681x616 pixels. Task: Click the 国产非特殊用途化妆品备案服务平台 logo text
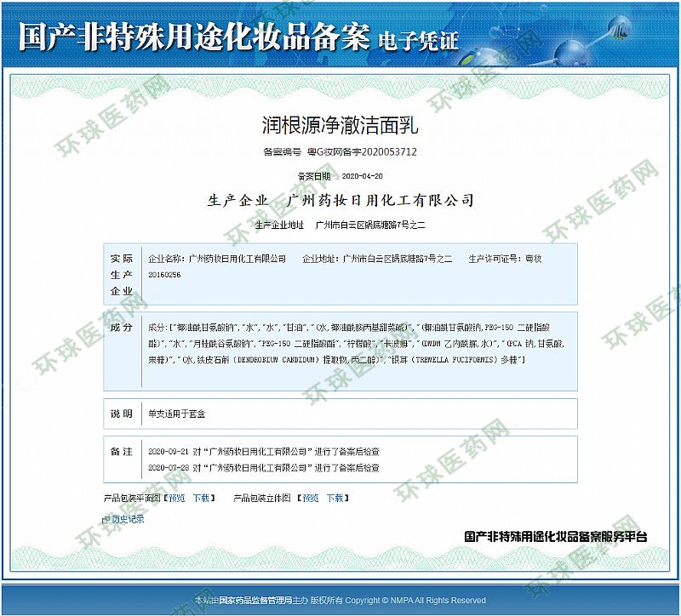pyautogui.click(x=555, y=537)
